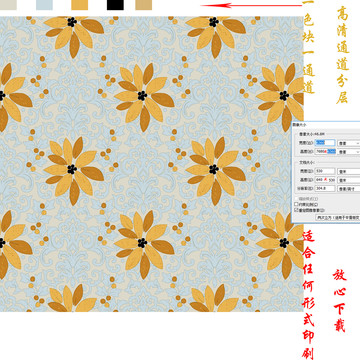Open the pixel height unit dropdown
The height and width of the screenshot is (360, 360).
click(349, 152)
